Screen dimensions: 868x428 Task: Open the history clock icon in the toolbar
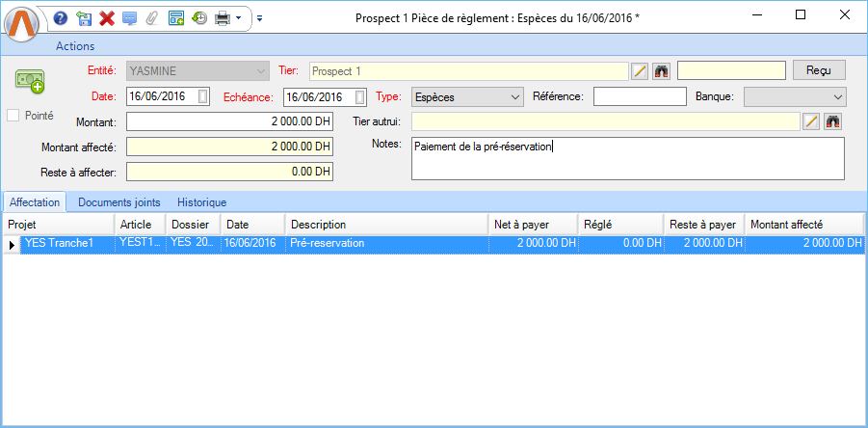coord(199,17)
